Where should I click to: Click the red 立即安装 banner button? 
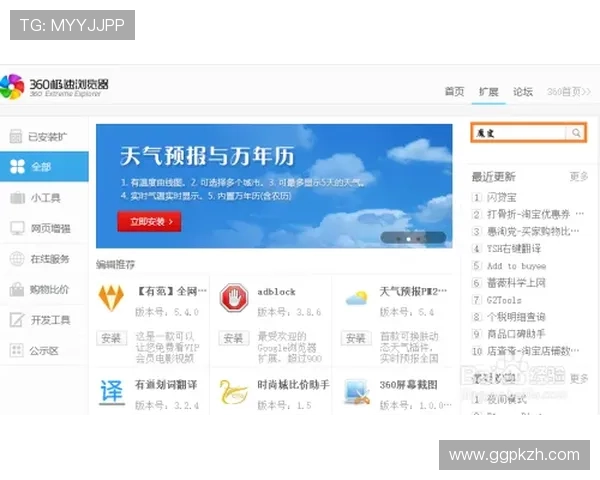(149, 222)
